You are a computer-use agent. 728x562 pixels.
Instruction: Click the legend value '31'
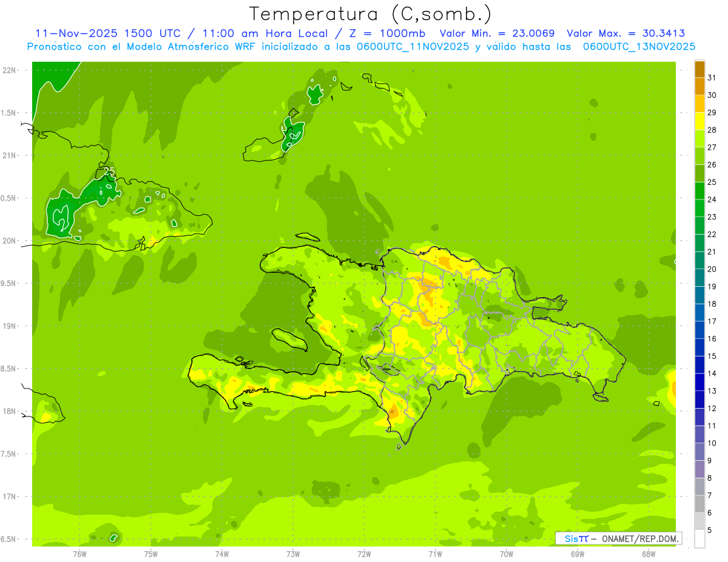[712, 78]
